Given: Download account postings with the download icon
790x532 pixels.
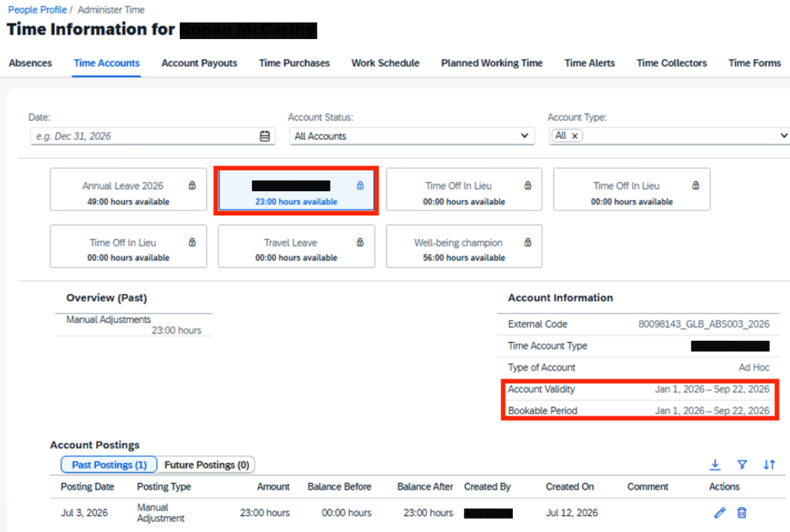Looking at the screenshot, I should coord(715,465).
